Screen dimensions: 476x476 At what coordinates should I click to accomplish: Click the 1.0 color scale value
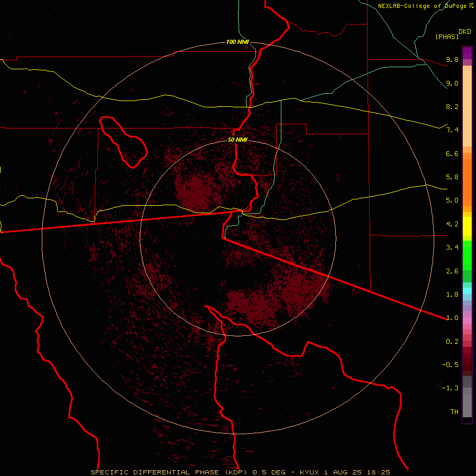(452, 318)
